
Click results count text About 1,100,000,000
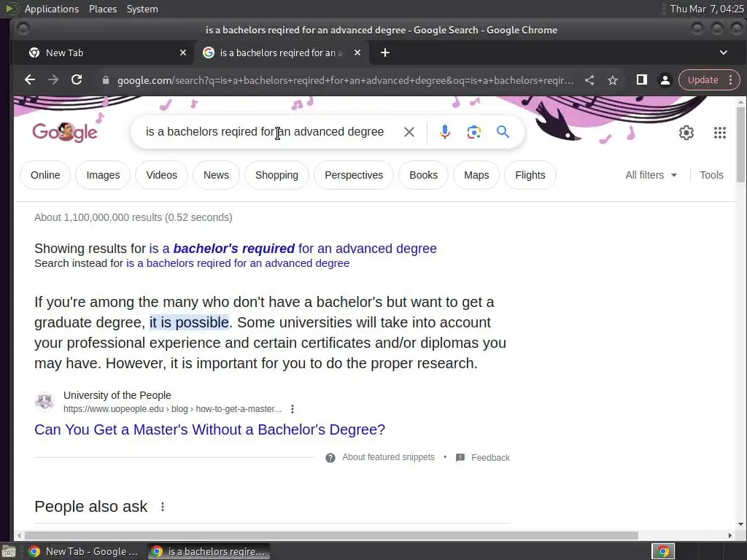[133, 217]
